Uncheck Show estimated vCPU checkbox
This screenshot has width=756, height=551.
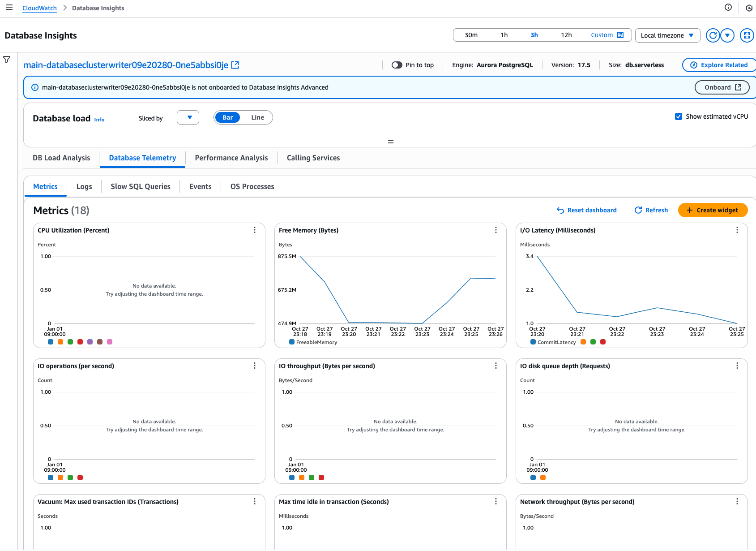point(679,116)
